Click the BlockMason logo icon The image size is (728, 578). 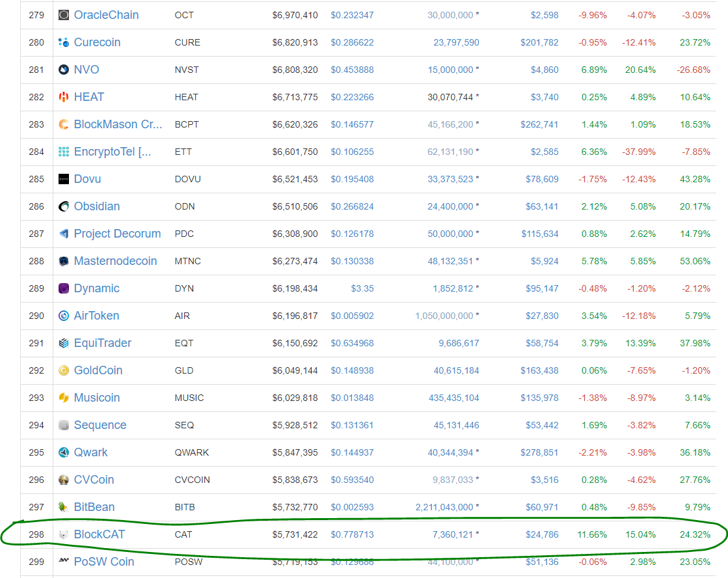[64, 124]
